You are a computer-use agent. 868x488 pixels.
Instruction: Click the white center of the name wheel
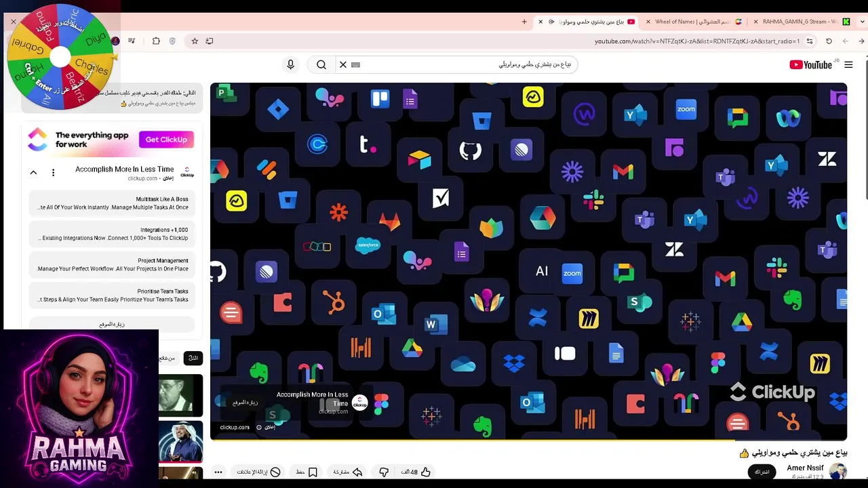[60, 58]
